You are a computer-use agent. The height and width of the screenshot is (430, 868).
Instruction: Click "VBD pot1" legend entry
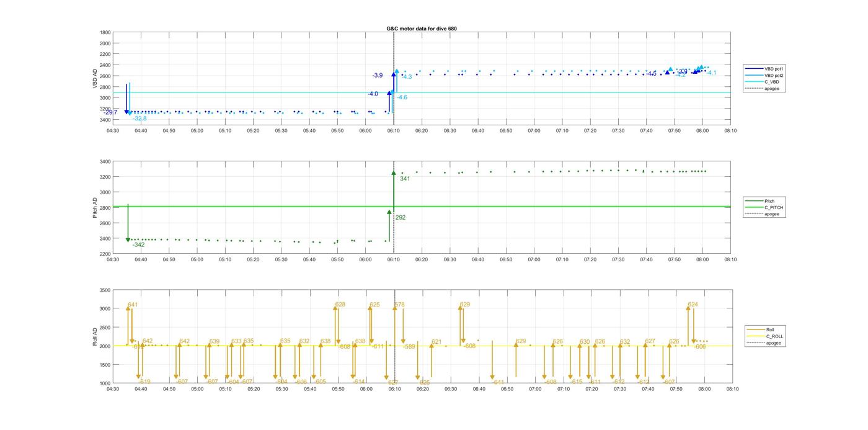point(774,68)
